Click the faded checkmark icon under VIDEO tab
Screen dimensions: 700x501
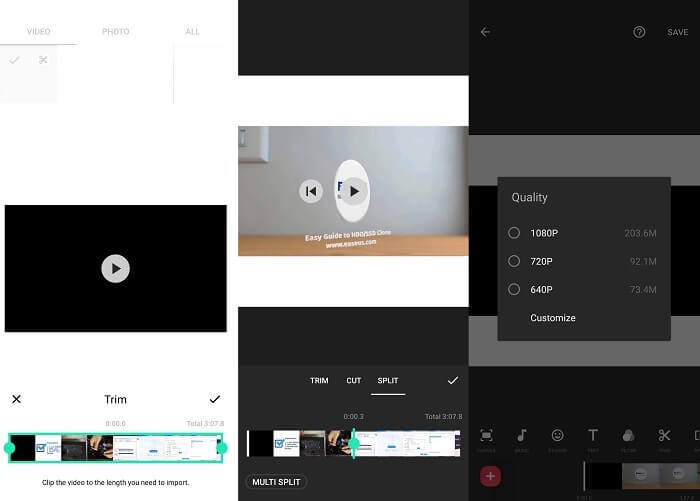coord(14,60)
